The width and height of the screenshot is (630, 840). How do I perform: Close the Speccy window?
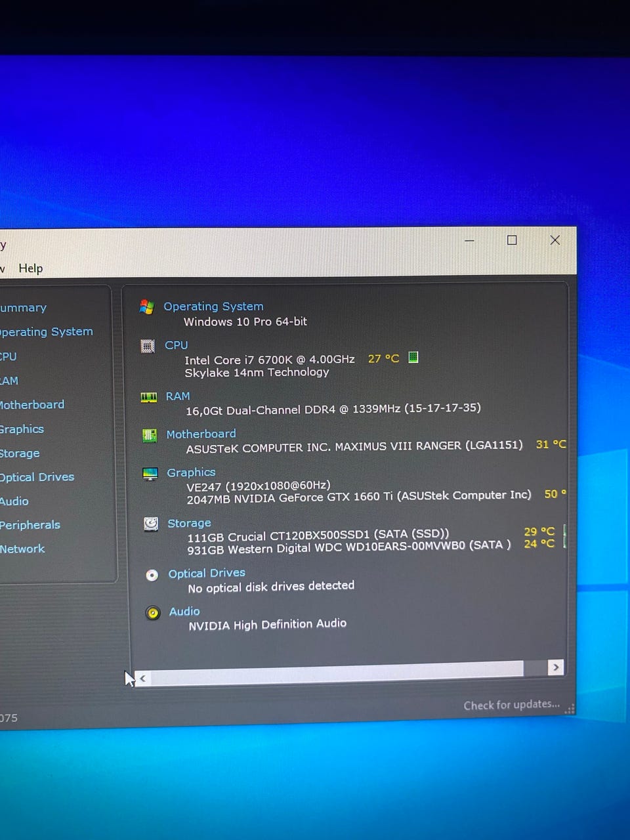(x=555, y=240)
